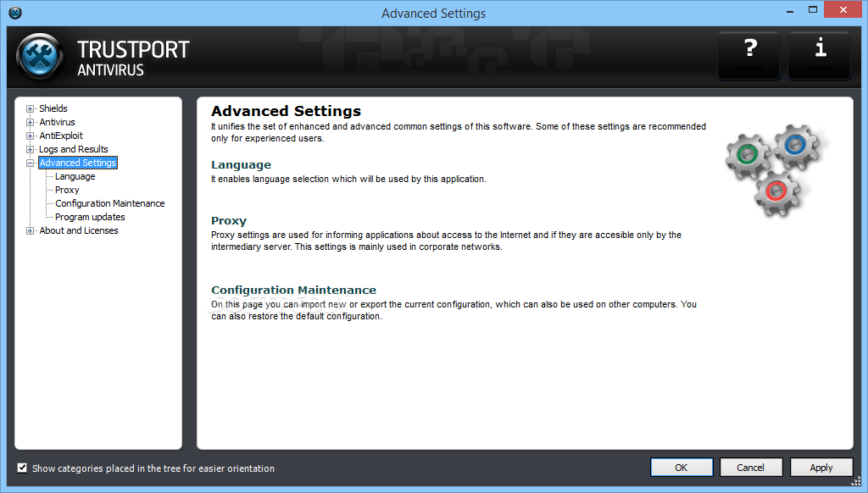Close the Advanced Settings window
Viewport: 868px width, 493px height.
click(x=843, y=10)
